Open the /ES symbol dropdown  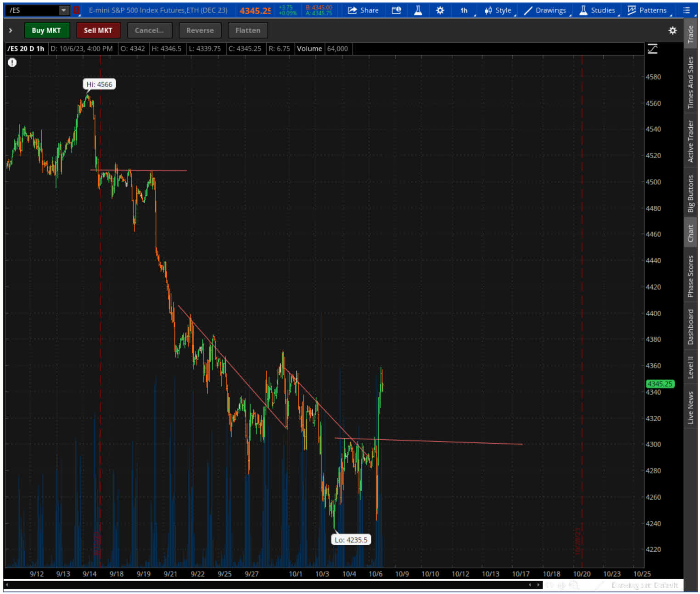point(63,10)
